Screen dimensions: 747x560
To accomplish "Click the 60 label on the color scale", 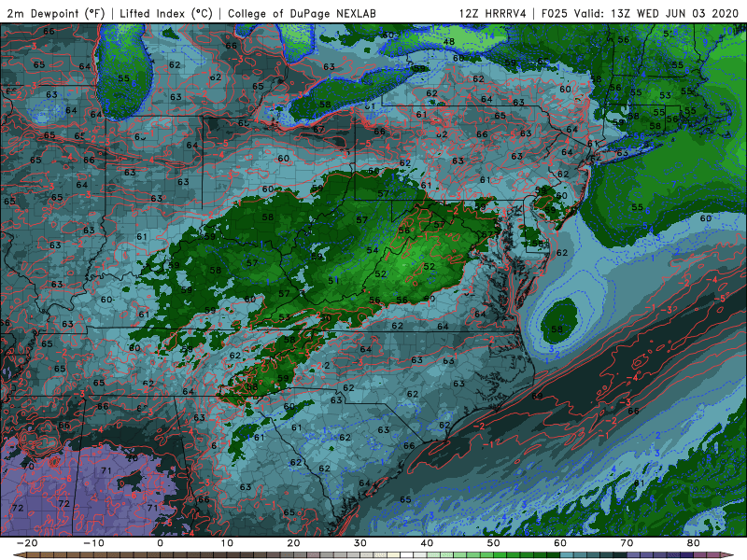I will [560, 543].
